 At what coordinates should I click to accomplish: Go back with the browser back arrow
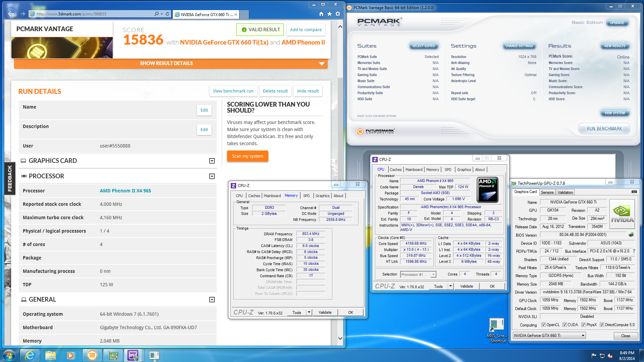click(11, 14)
